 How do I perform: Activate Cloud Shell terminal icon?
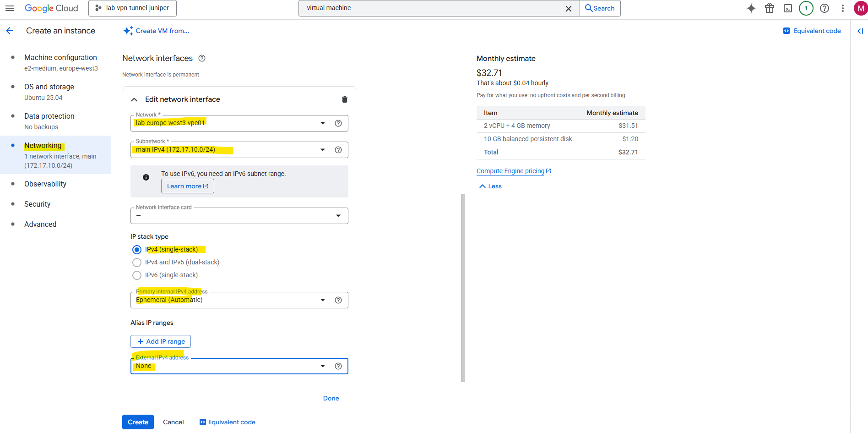788,8
